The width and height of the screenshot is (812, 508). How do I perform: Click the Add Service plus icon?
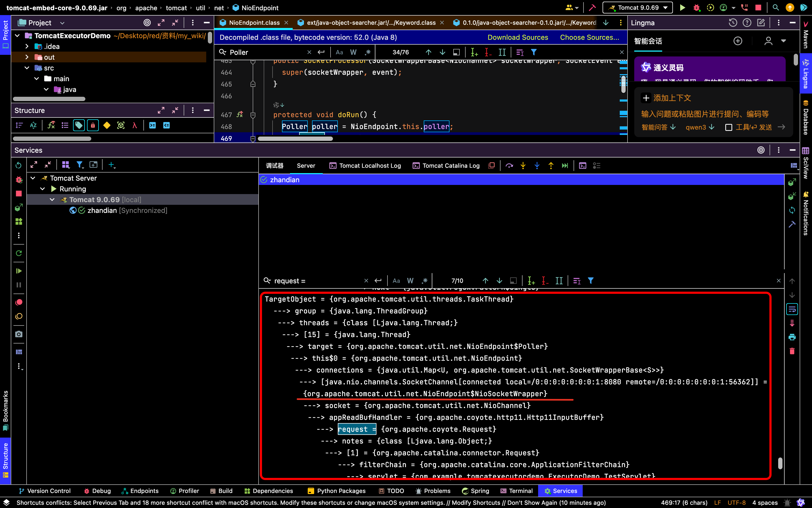click(x=111, y=165)
